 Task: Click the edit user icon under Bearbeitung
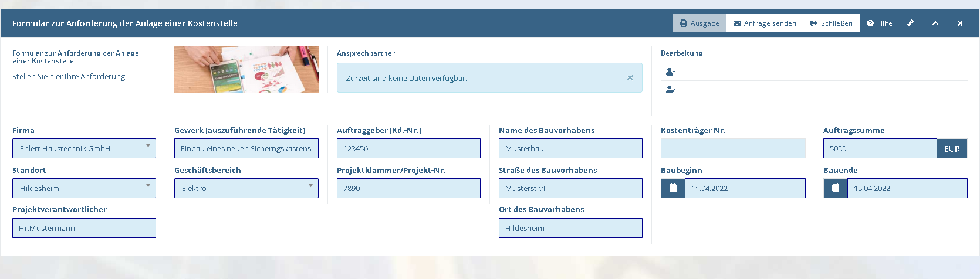[671, 90]
